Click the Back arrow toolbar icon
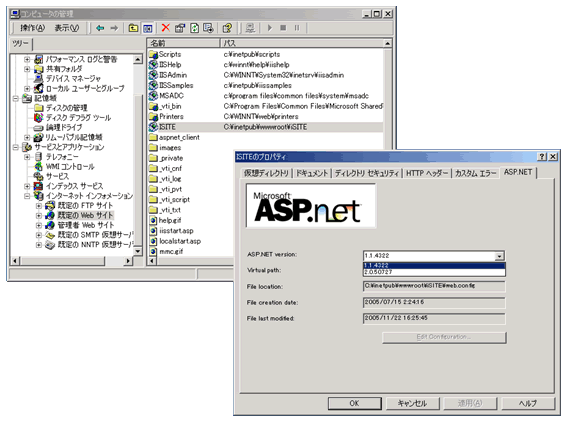 click(100, 28)
